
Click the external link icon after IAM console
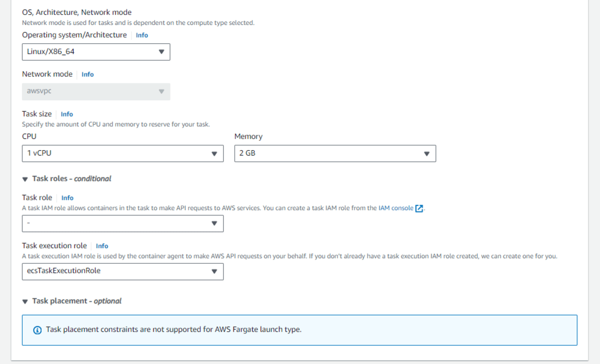(419, 208)
